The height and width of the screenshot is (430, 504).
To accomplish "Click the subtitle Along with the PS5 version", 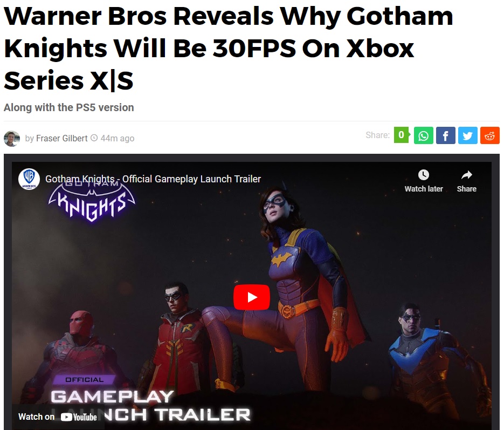I will click(x=69, y=107).
